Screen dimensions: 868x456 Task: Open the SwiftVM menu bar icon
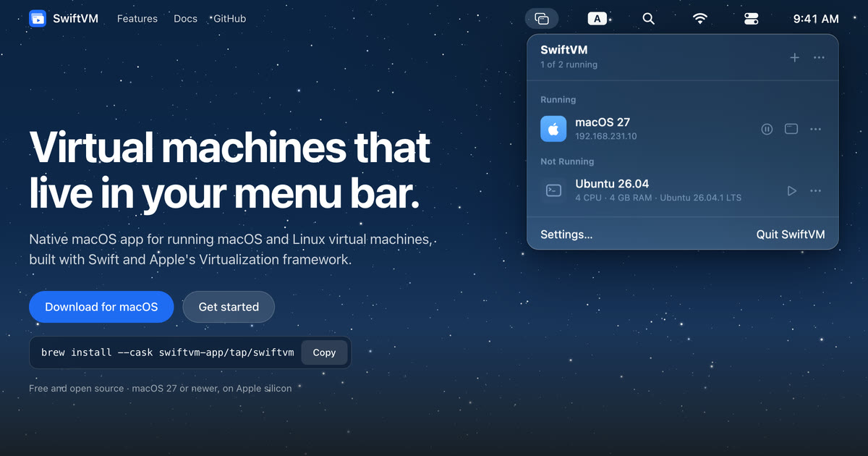click(542, 19)
